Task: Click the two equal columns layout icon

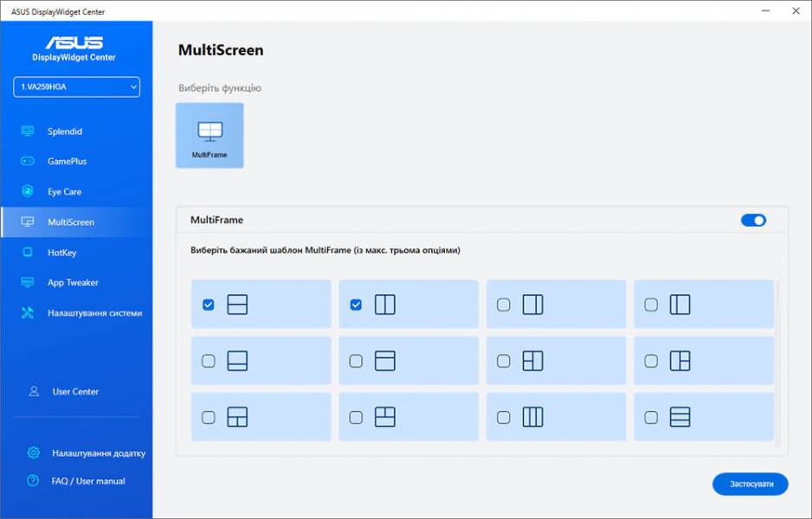Action: [384, 304]
